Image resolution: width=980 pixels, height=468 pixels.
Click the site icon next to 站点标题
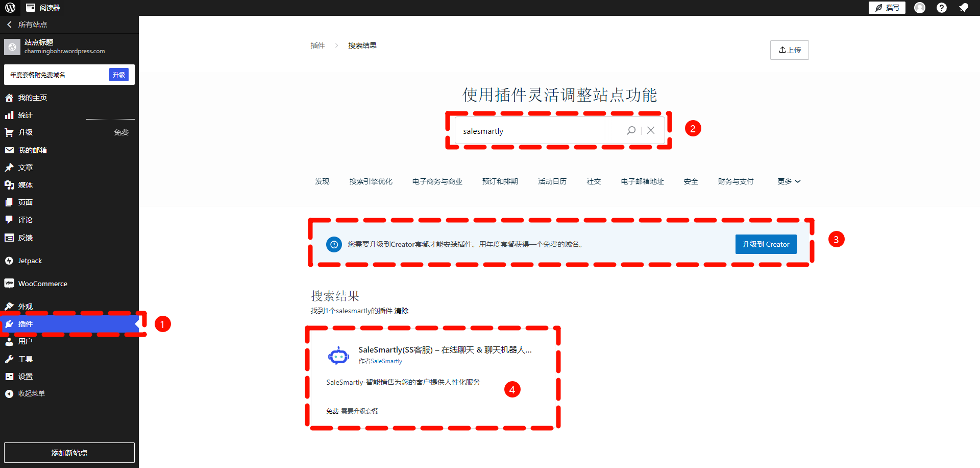[12, 47]
